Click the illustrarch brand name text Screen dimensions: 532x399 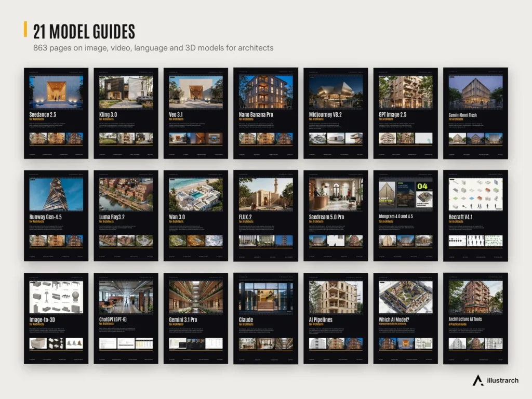(502, 380)
